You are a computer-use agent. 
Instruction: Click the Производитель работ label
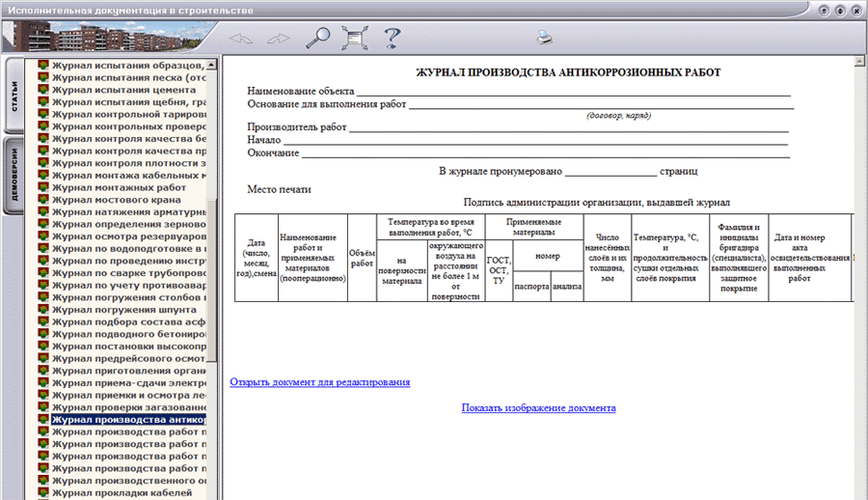[297, 127]
